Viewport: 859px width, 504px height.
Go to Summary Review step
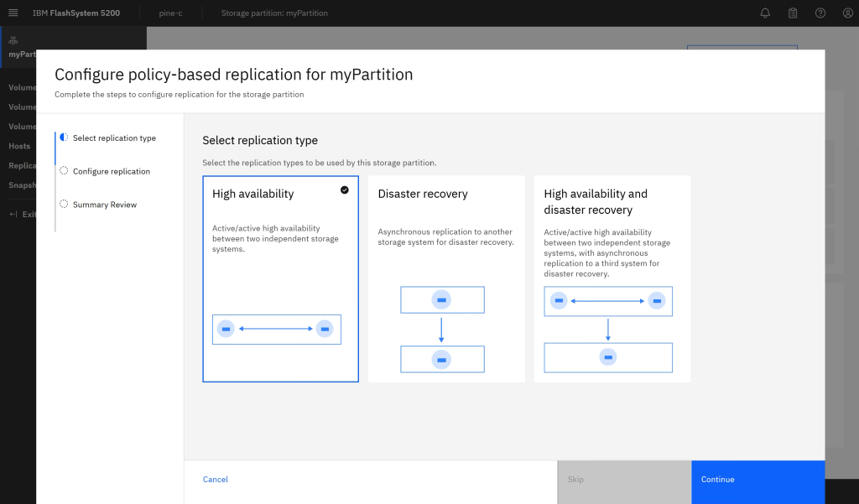coord(104,205)
